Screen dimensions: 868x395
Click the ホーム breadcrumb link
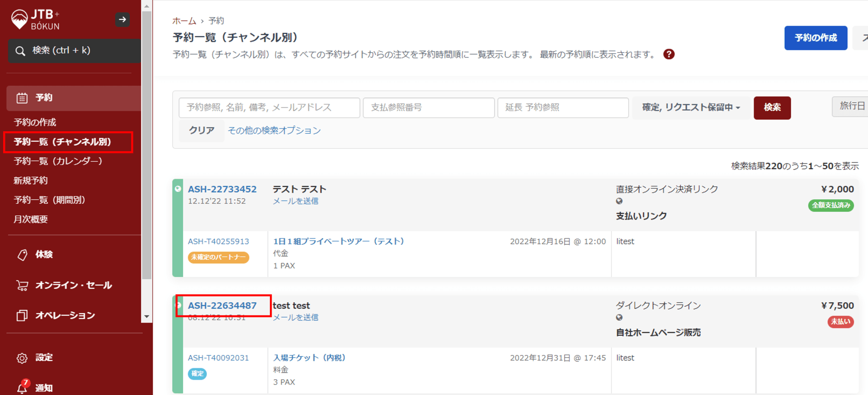tap(184, 21)
